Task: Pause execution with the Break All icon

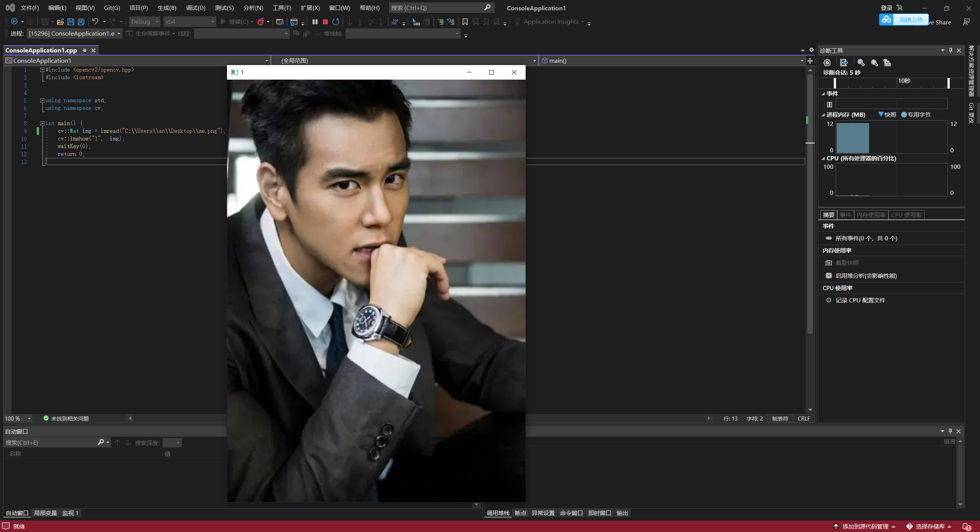Action: (x=315, y=22)
